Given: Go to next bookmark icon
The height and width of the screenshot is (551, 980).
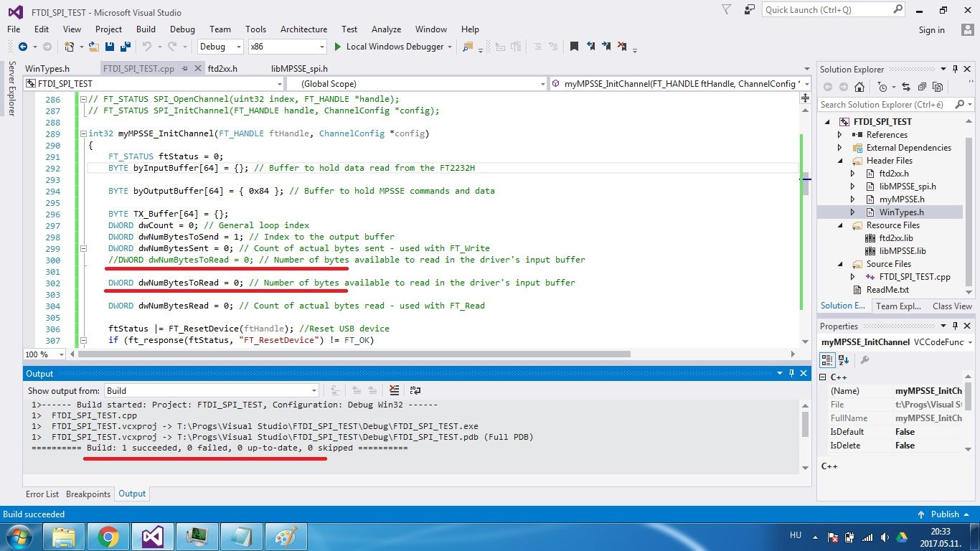Looking at the screenshot, I should [x=606, y=47].
